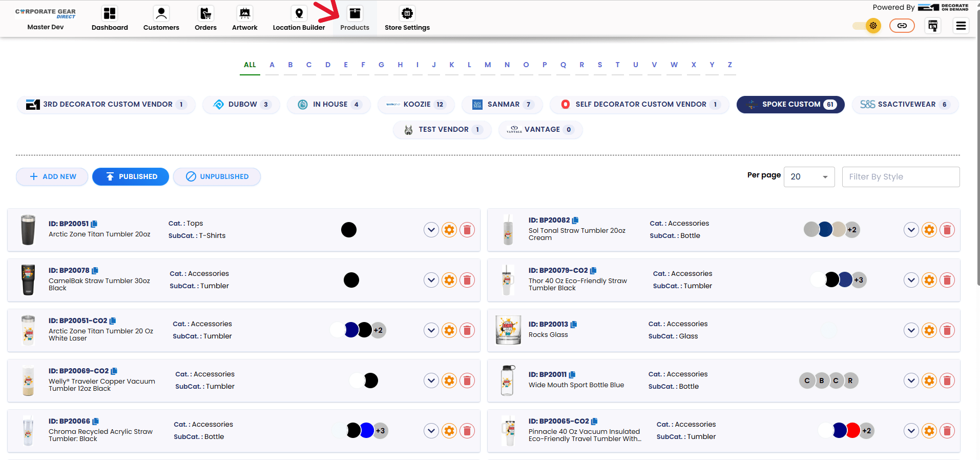Select the Koozie vendor filter

pos(416,105)
